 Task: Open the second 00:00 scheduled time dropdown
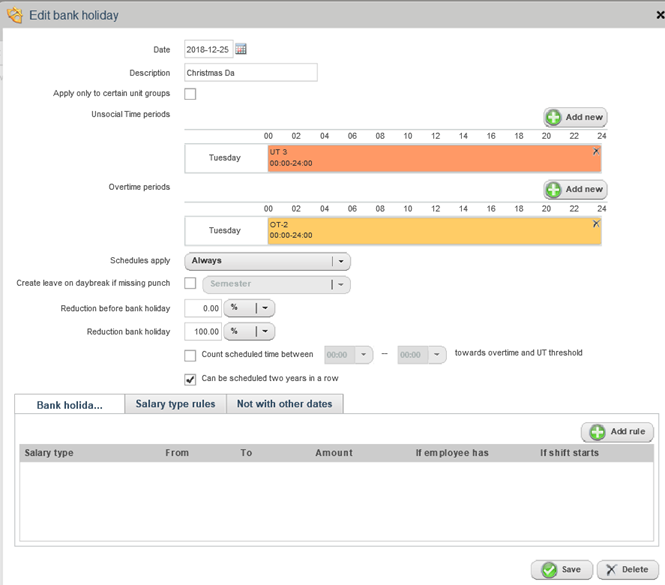(422, 355)
